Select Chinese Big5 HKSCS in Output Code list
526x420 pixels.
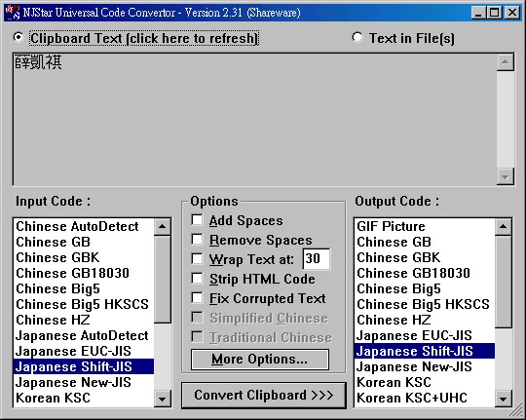pos(425,304)
